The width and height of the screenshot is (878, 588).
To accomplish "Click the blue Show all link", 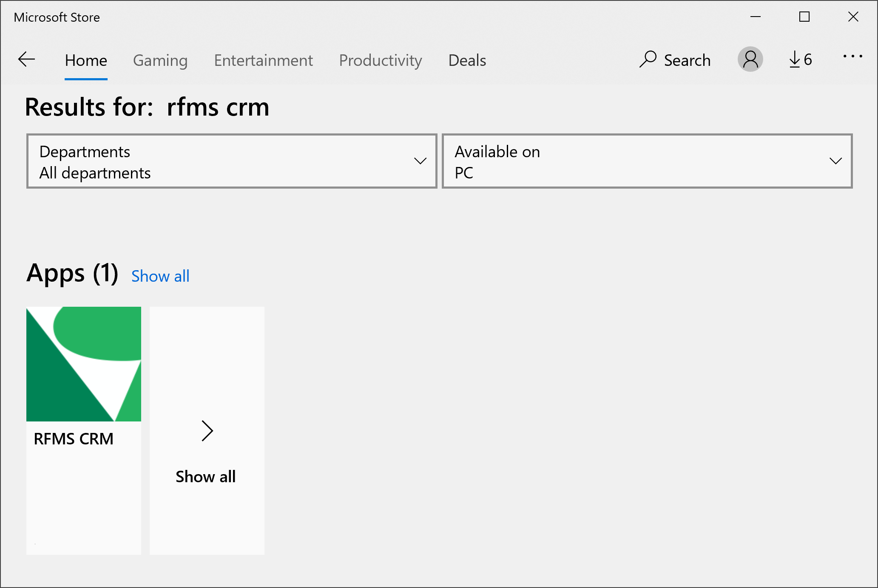I will (160, 276).
